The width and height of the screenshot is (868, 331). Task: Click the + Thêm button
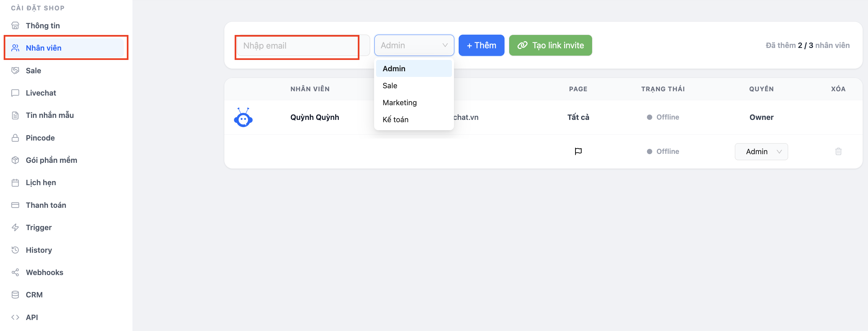481,45
